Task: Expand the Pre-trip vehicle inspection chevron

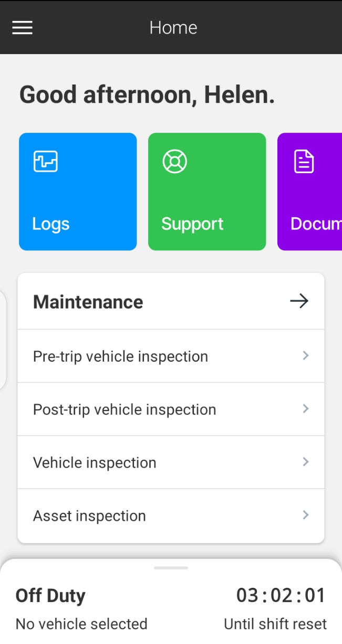Action: point(306,356)
